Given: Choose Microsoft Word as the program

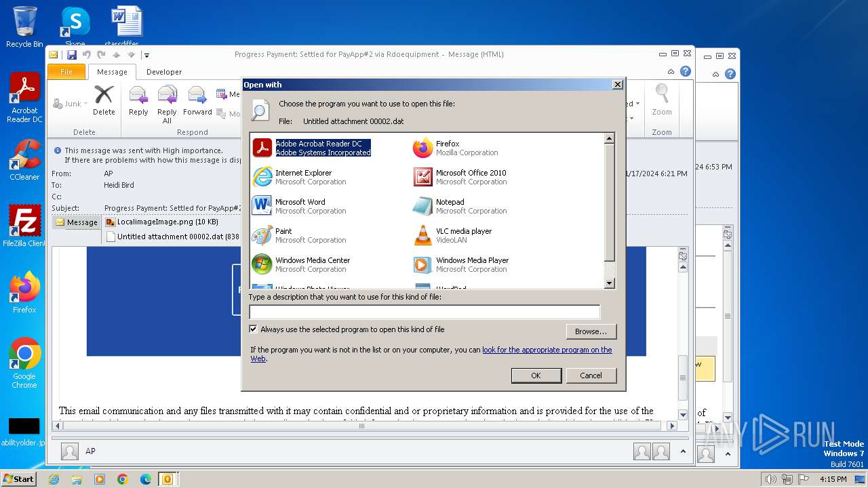Looking at the screenshot, I should [299, 206].
